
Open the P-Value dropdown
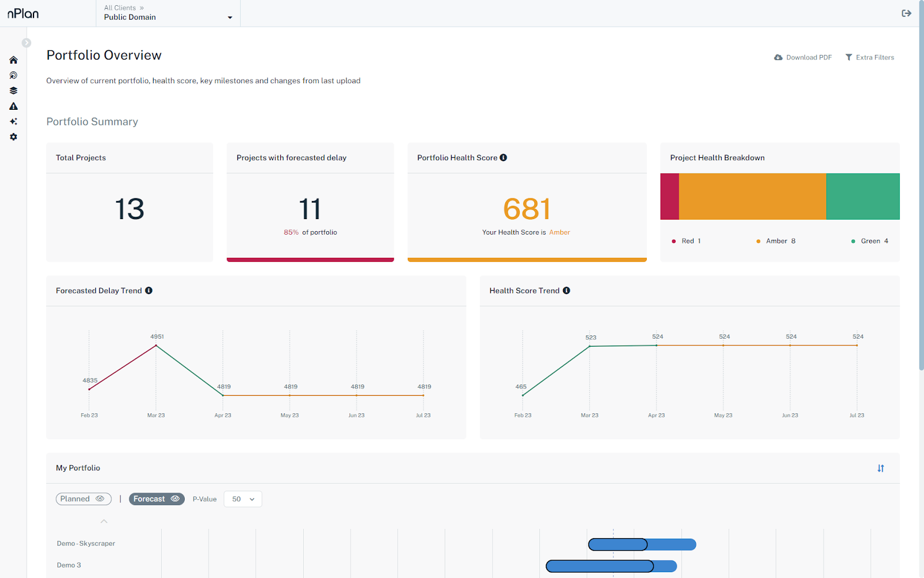(x=242, y=498)
